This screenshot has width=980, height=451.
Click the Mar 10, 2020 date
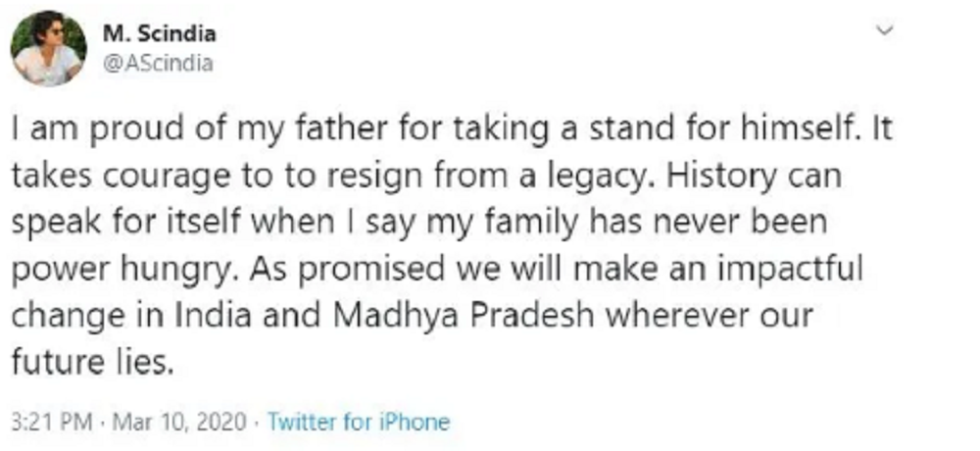179,422
